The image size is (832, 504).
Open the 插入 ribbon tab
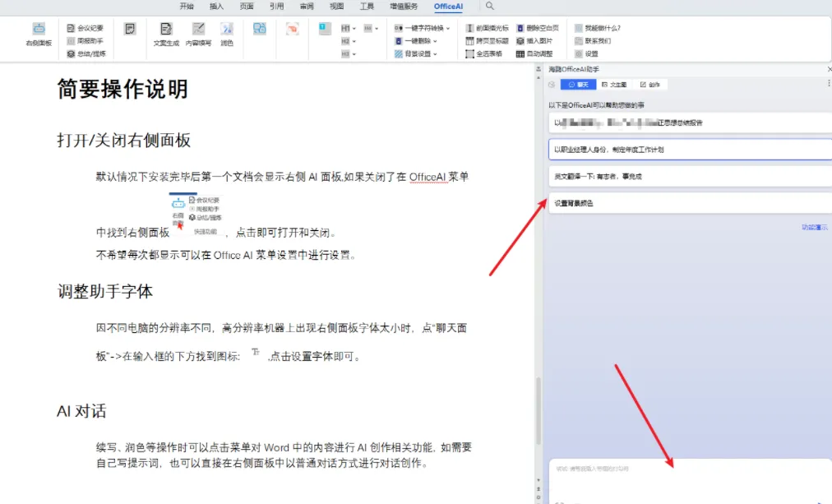(216, 7)
